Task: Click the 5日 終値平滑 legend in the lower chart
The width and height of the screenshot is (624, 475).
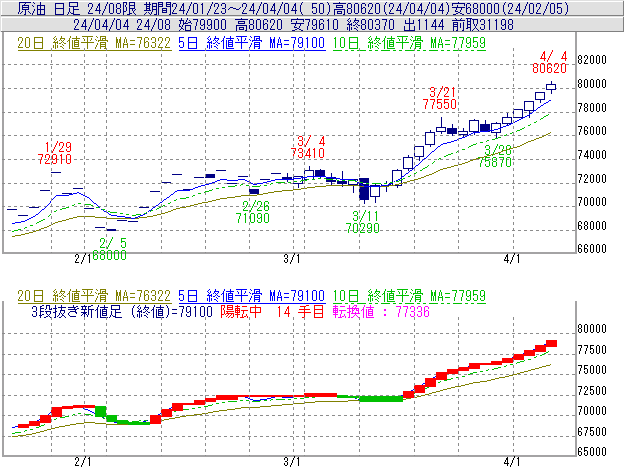Action: tap(252, 296)
